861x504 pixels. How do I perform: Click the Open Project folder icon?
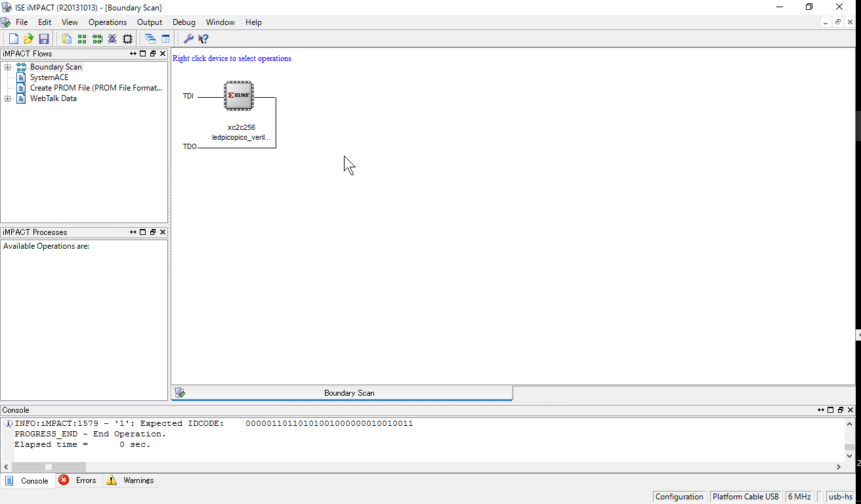click(28, 39)
